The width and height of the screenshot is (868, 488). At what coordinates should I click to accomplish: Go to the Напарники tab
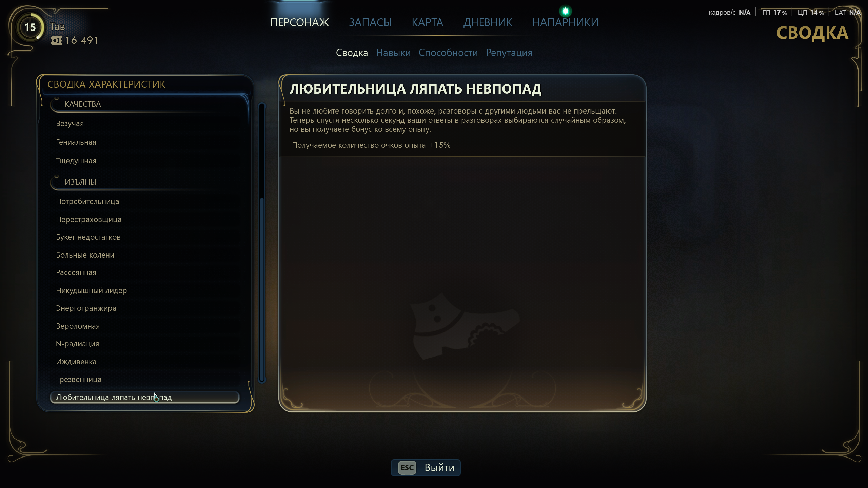565,22
